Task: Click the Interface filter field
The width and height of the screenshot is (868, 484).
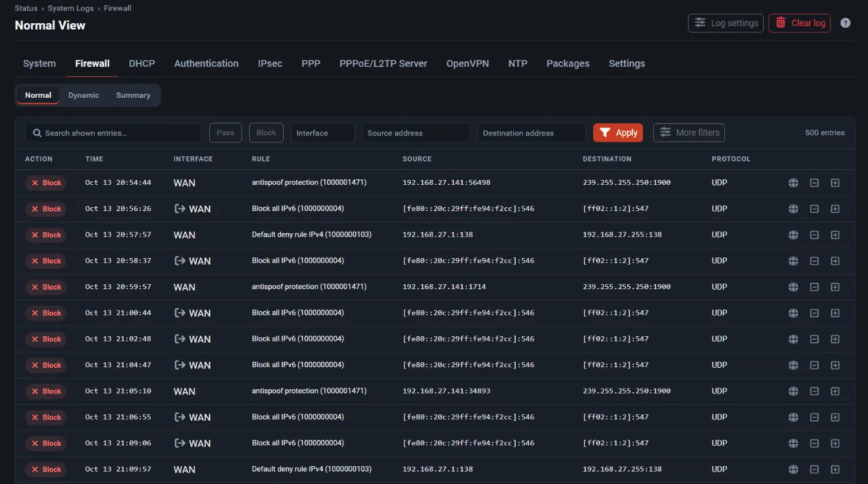Action: pyautogui.click(x=323, y=133)
